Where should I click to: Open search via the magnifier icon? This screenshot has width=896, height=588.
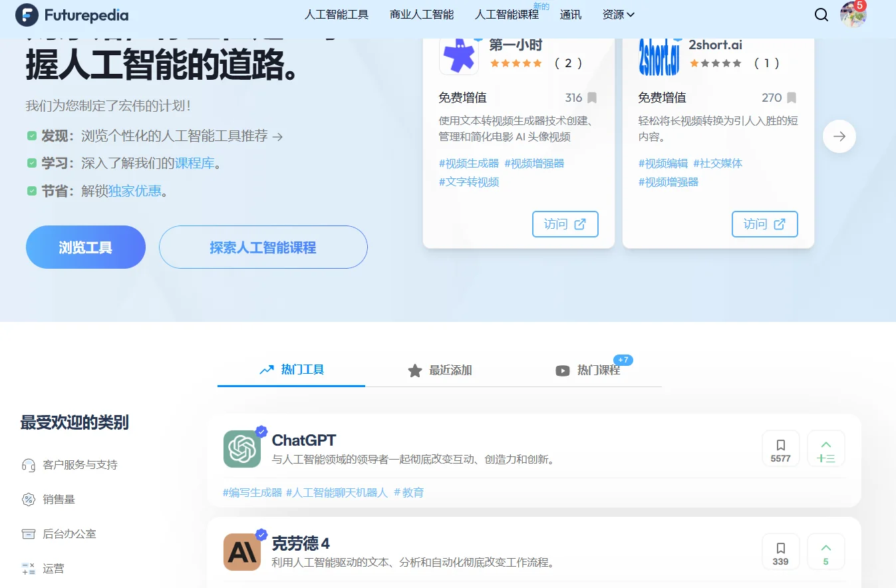pos(821,14)
